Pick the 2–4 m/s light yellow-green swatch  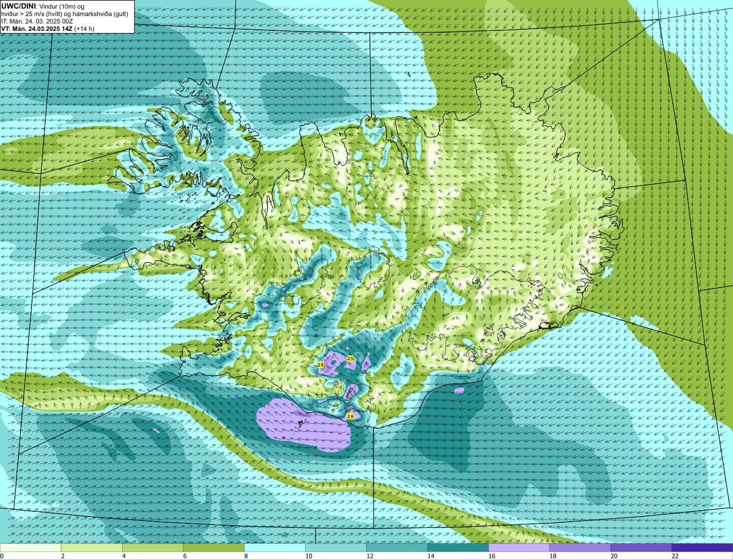pyautogui.click(x=92, y=547)
